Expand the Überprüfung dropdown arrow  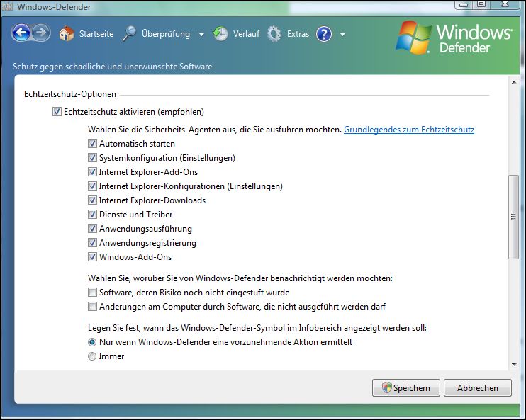point(201,34)
